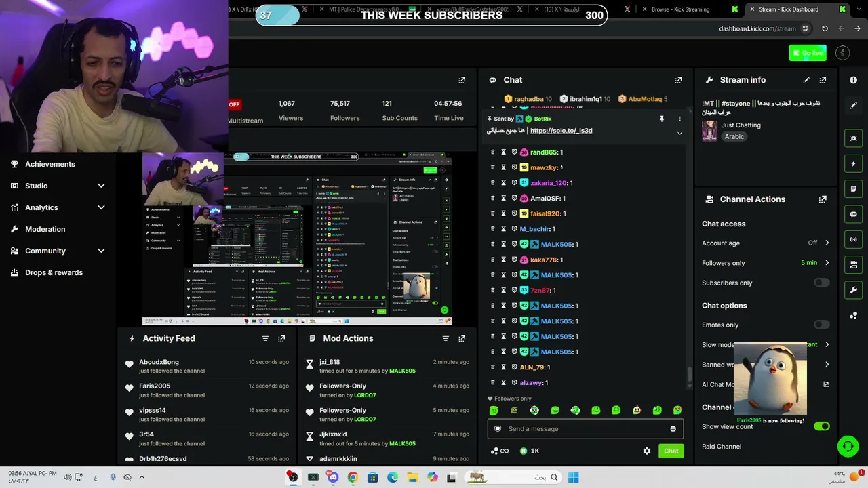Open the Windows Start menu
This screenshot has width=868, height=488.
(573, 477)
